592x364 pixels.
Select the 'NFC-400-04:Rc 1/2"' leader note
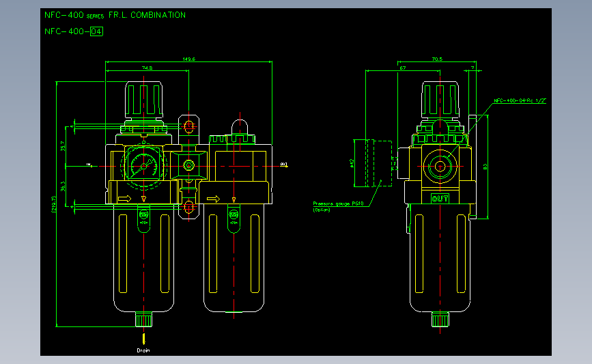[x=520, y=100]
